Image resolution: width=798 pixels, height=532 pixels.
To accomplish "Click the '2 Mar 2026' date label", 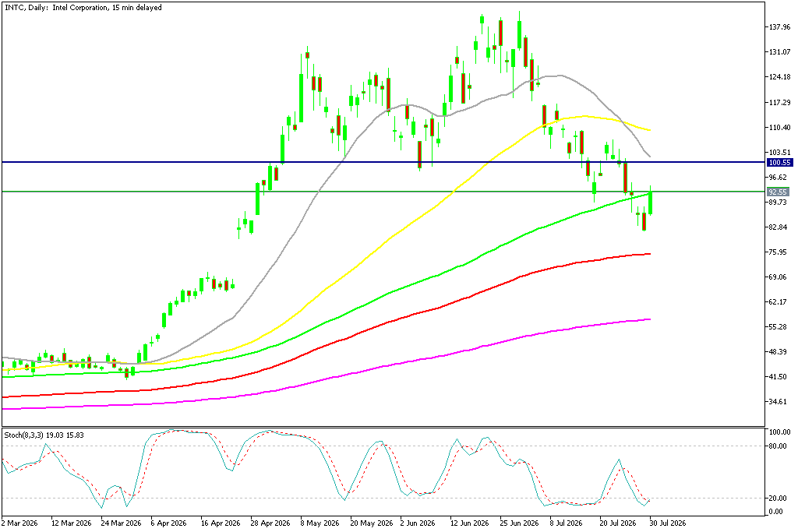I will click(19, 523).
